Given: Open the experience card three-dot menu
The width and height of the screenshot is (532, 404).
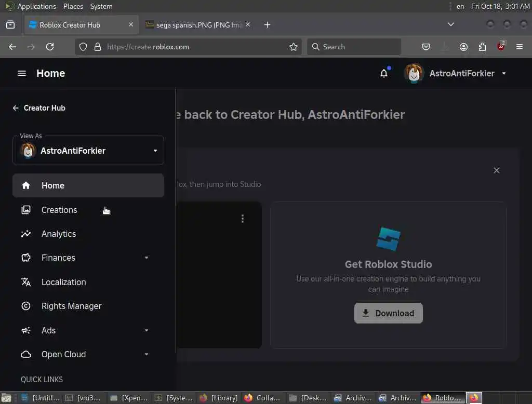Looking at the screenshot, I should click(x=242, y=219).
